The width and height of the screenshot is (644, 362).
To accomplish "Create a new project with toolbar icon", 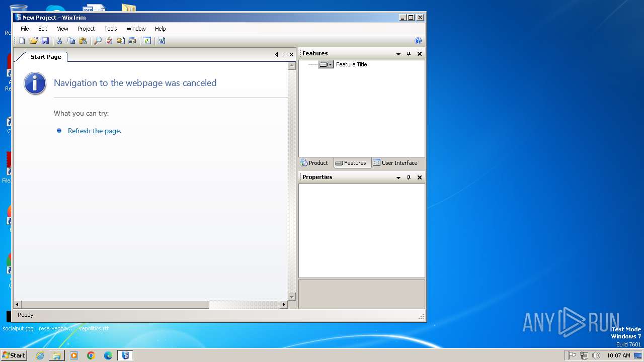I will click(22, 41).
